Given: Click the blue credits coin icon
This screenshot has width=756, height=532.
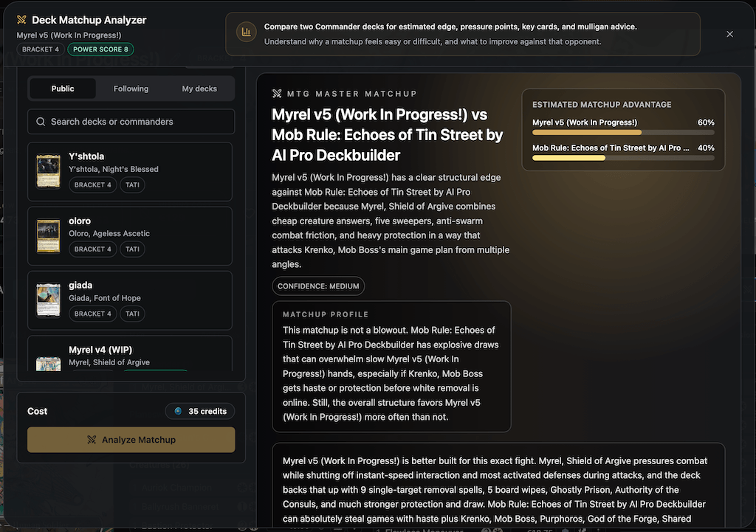Looking at the screenshot, I should pyautogui.click(x=178, y=411).
